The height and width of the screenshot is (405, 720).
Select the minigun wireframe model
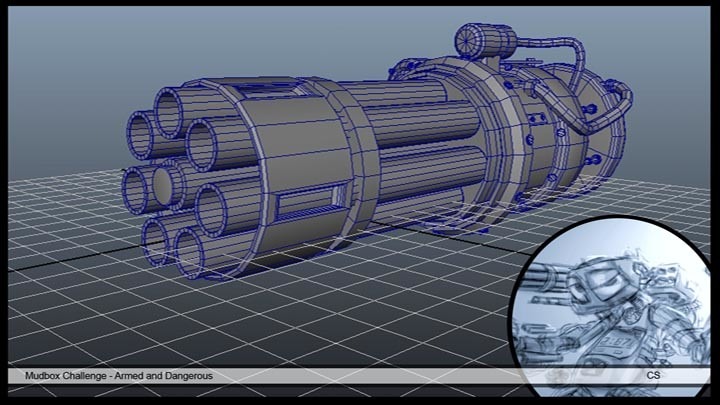click(x=377, y=152)
